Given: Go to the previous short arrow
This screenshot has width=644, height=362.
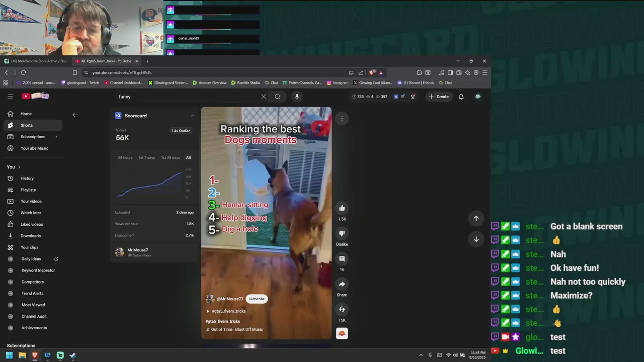Looking at the screenshot, I should (x=476, y=218).
